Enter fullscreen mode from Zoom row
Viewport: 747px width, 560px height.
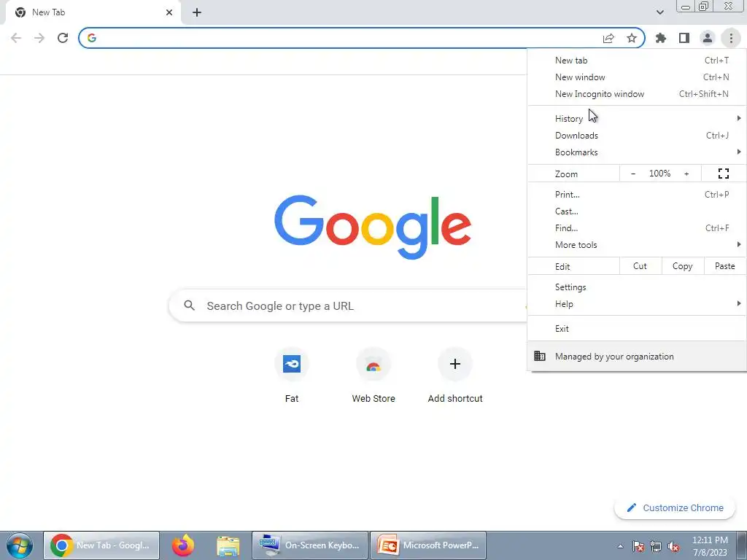tap(723, 174)
